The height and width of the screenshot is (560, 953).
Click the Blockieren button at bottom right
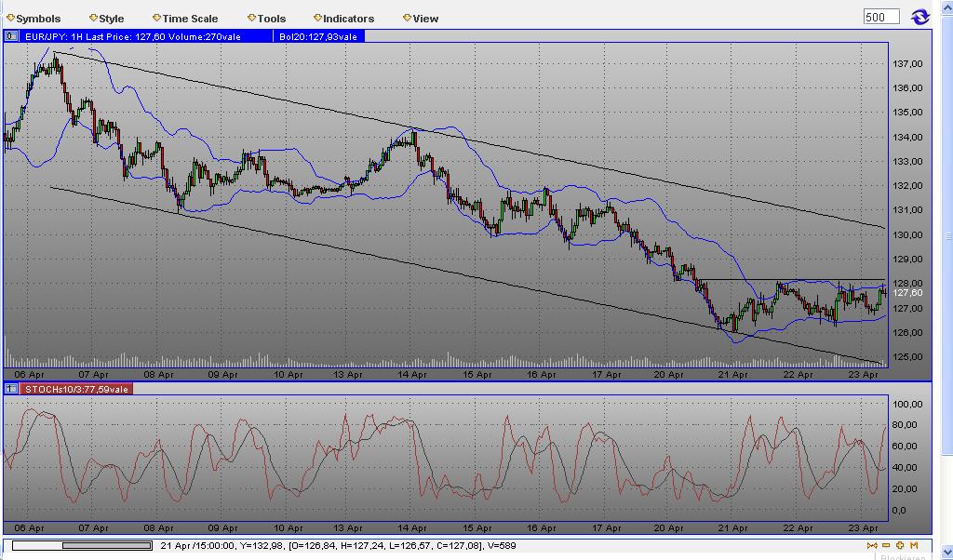coord(903,557)
